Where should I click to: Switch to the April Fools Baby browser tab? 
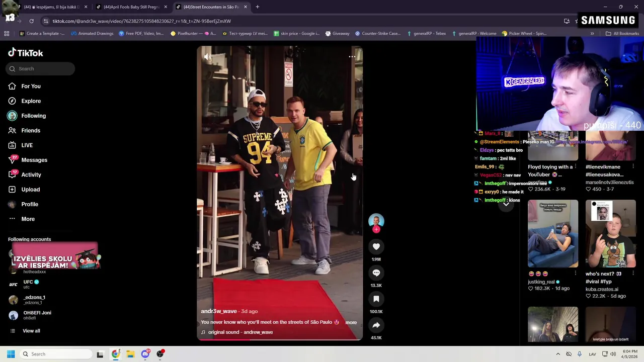tap(132, 7)
